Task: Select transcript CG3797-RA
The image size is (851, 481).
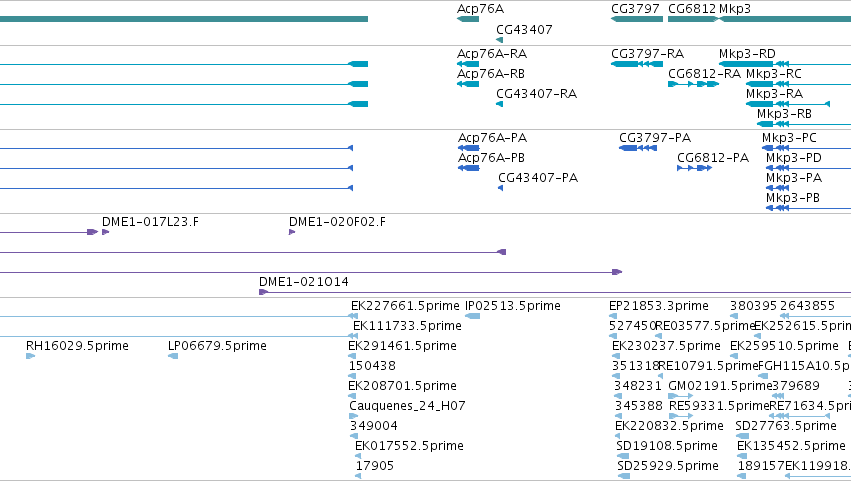Action: [x=647, y=54]
